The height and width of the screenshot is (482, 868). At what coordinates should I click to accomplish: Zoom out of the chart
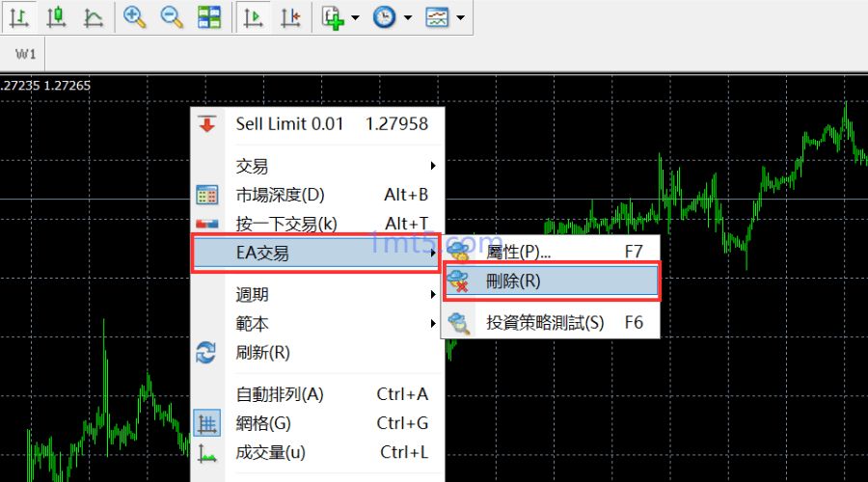[172, 17]
